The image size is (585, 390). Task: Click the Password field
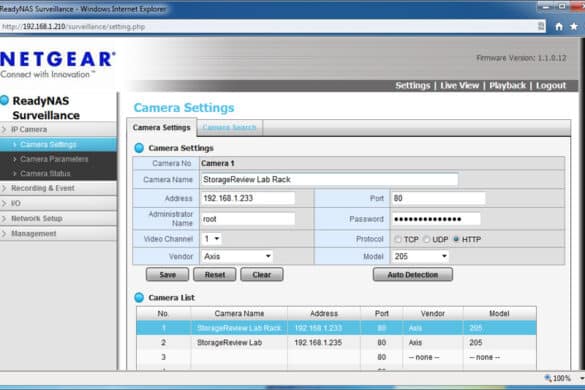(x=436, y=219)
